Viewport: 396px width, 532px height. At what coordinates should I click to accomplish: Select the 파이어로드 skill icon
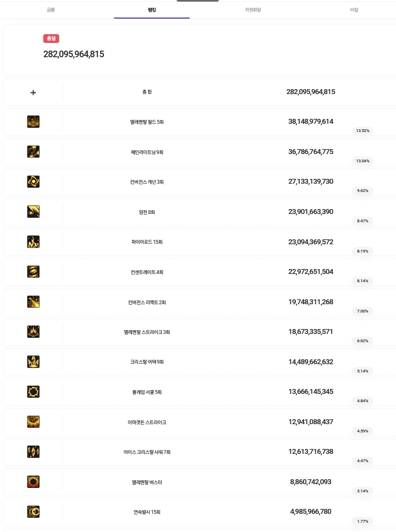coord(33,242)
